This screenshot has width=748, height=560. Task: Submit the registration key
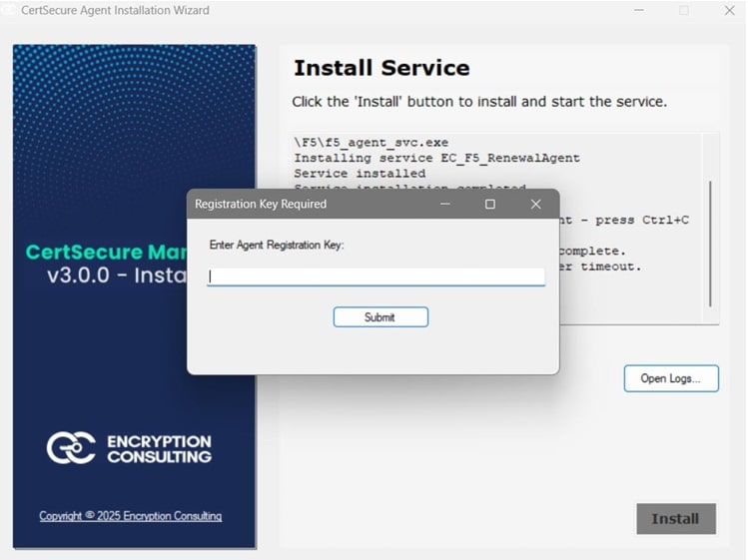380,317
